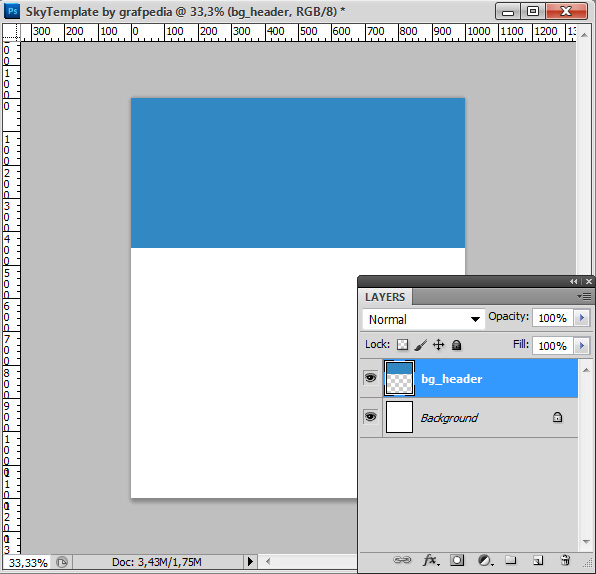
Task: Click the bg_header layer name
Action: 452,379
